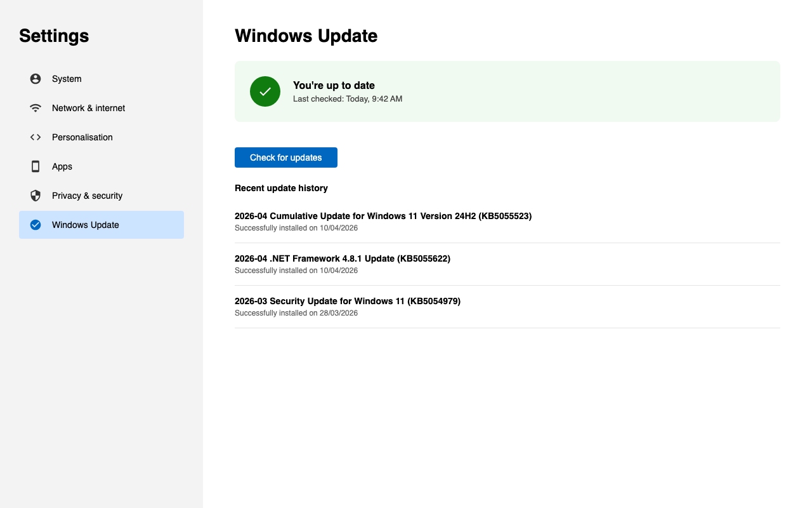This screenshot has height=508, width=812.
Task: Click the blue checkmark icon beside Windows Update
Action: click(x=36, y=225)
